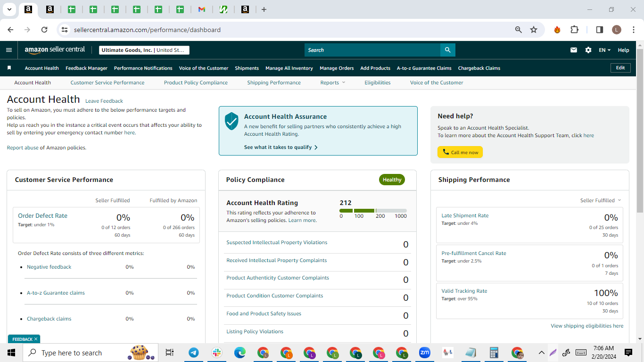
Task: Reload the page with the browser refresh icon
Action: point(44,30)
